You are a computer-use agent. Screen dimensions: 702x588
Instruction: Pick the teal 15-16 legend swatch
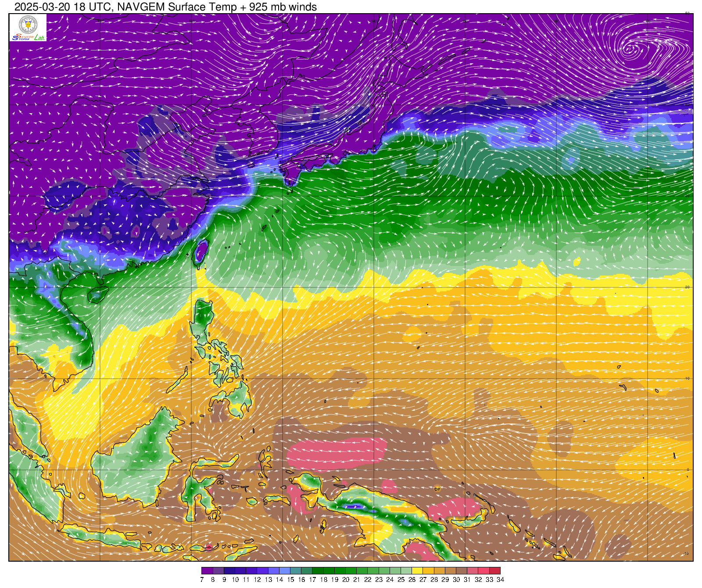pyautogui.click(x=296, y=570)
